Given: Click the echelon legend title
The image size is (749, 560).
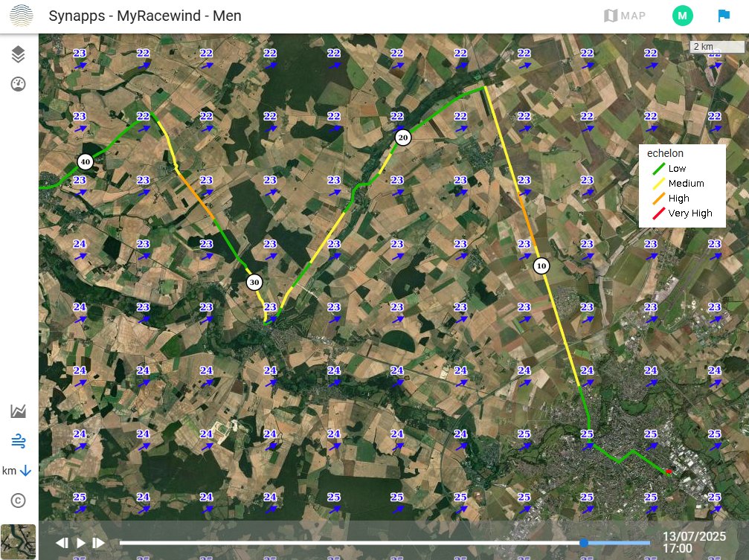Looking at the screenshot, I should [x=665, y=153].
